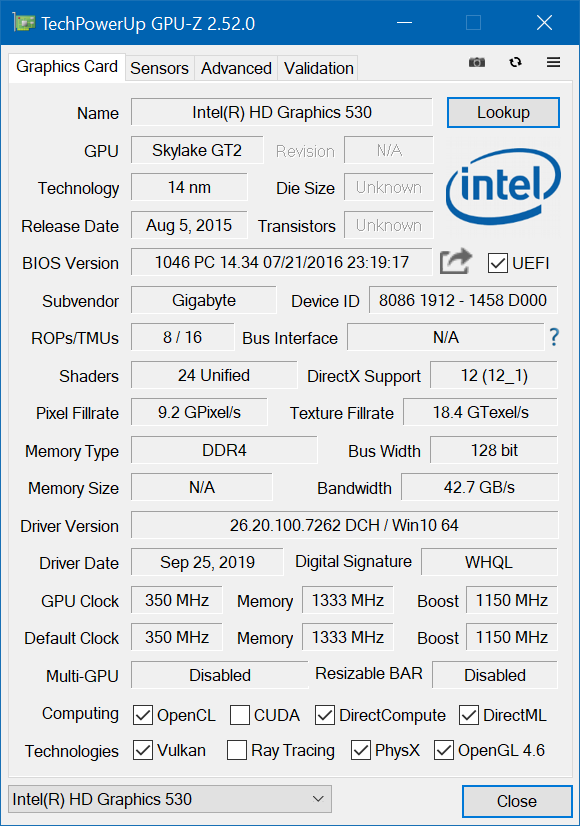The width and height of the screenshot is (580, 826).
Task: Toggle the UEFI checkbox
Action: 498,262
